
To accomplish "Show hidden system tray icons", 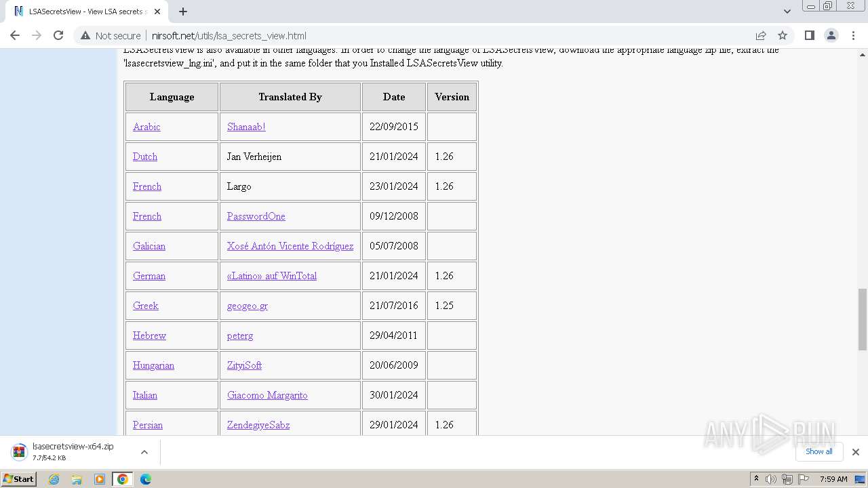I will [756, 479].
